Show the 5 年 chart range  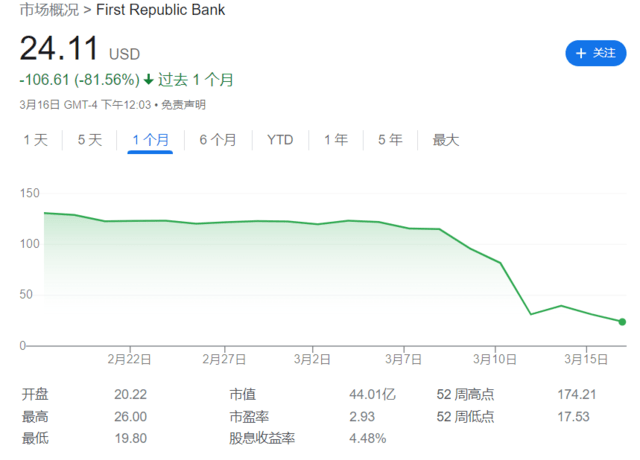click(x=390, y=140)
